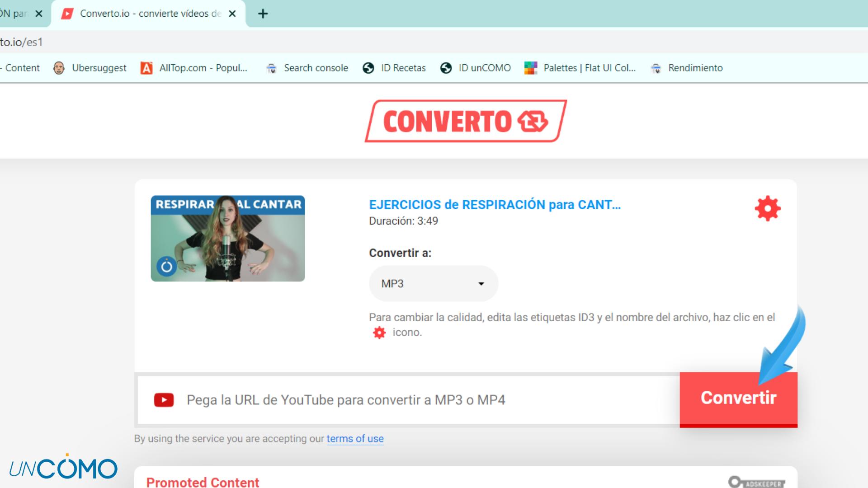The width and height of the screenshot is (868, 488).
Task: Expand the MP3 format dropdown
Action: pos(433,284)
